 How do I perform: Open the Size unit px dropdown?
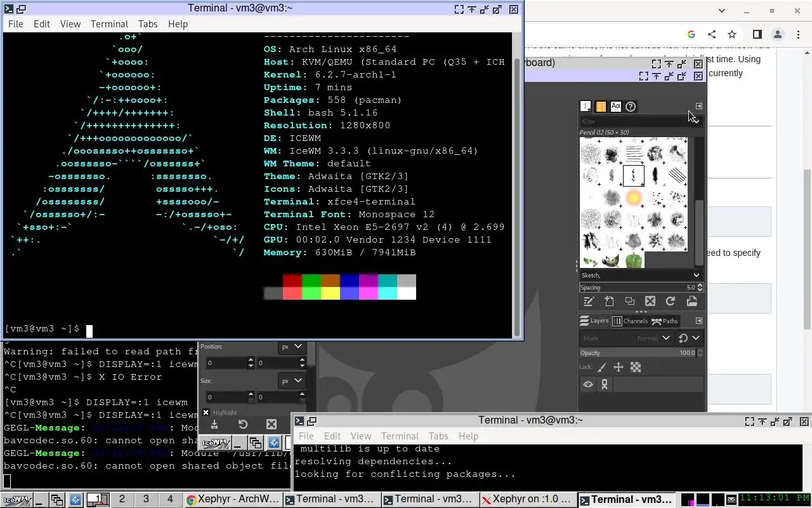click(x=292, y=381)
